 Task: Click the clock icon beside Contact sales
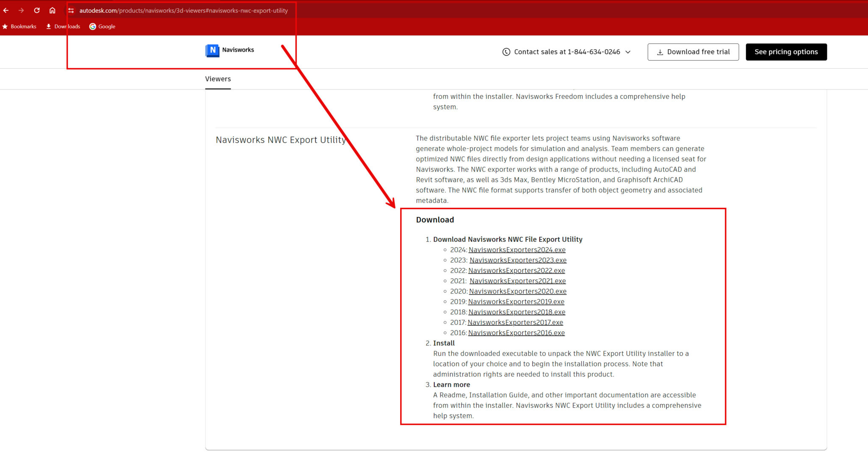pos(506,52)
